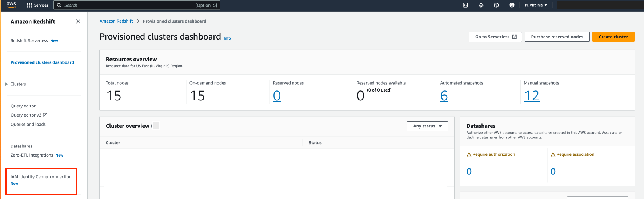Screen dimensions: 644x199
Task: Click the AWS logo icon
Action: tap(11, 5)
